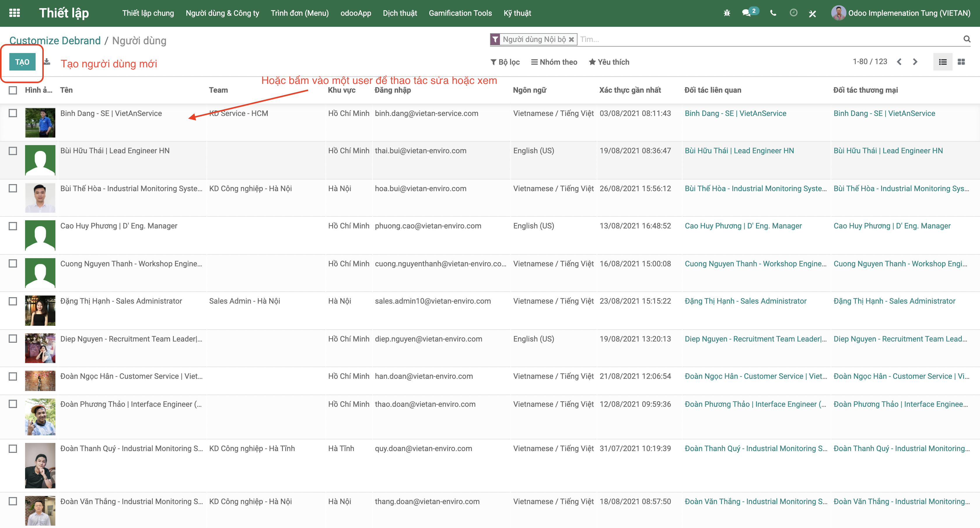Image resolution: width=980 pixels, height=528 pixels.
Task: Expand the Bộ lọc filters dropdown
Action: (x=505, y=62)
